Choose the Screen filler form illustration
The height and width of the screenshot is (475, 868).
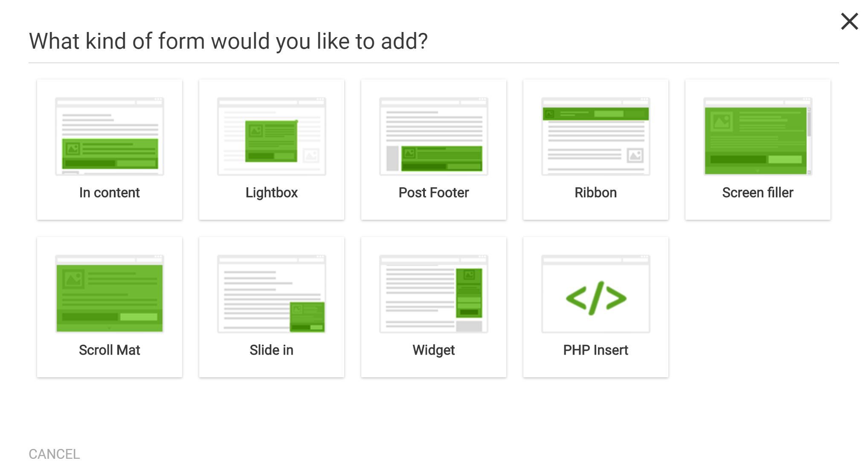[x=758, y=137]
